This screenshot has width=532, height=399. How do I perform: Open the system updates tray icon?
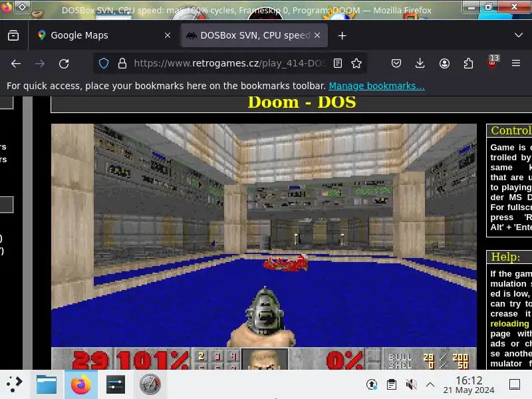(x=372, y=384)
